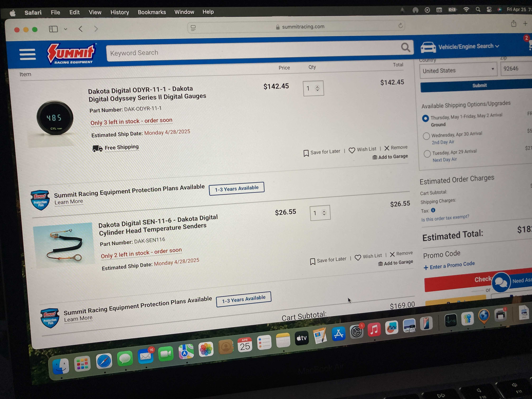Open the Bookmarks menu
The width and height of the screenshot is (532, 399).
click(x=152, y=12)
